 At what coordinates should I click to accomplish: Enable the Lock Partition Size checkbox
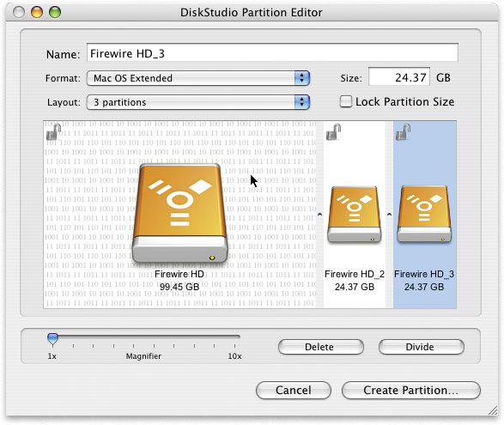pos(346,101)
